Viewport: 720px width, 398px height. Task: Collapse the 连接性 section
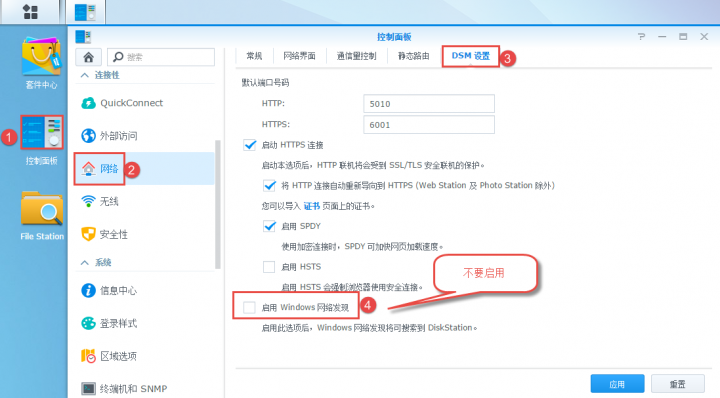84,75
